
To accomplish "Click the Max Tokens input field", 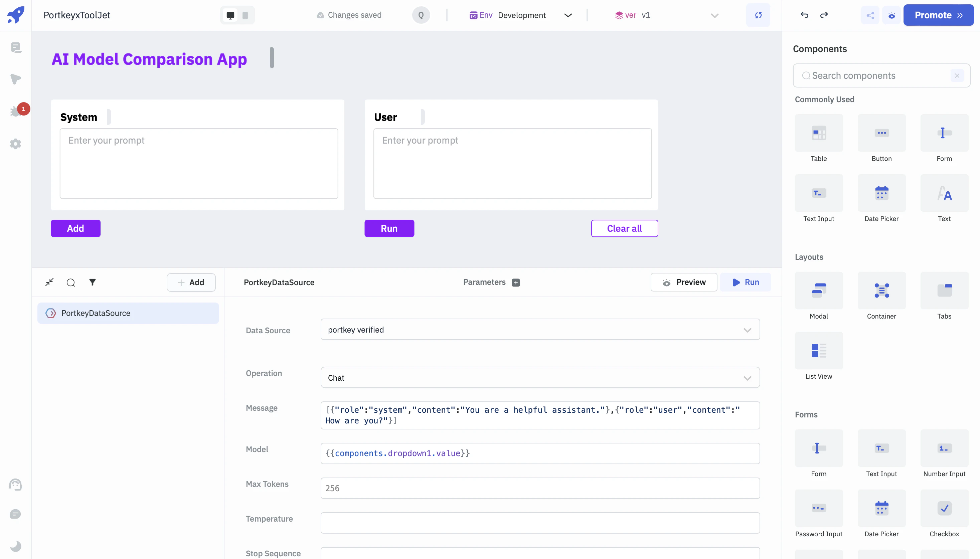I will 540,488.
